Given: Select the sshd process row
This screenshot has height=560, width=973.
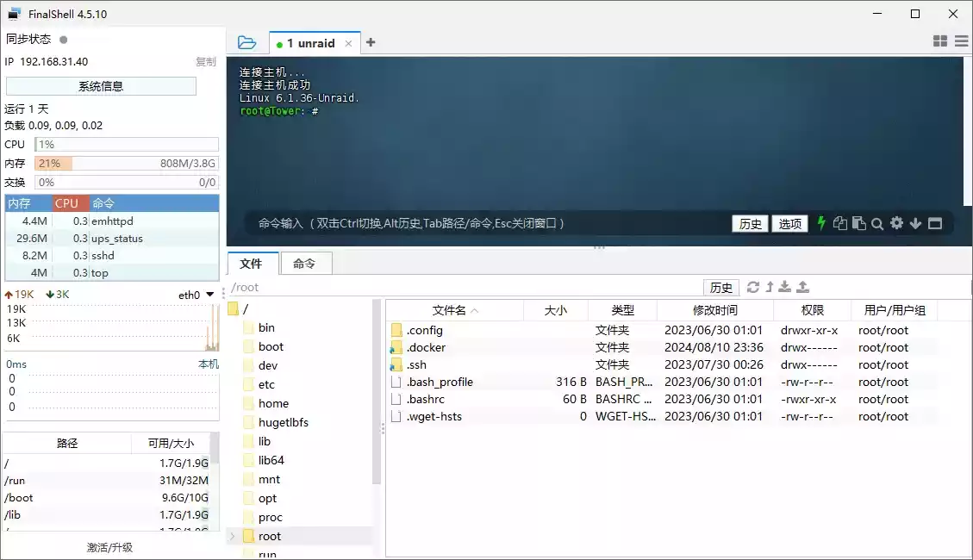Looking at the screenshot, I should (x=112, y=256).
